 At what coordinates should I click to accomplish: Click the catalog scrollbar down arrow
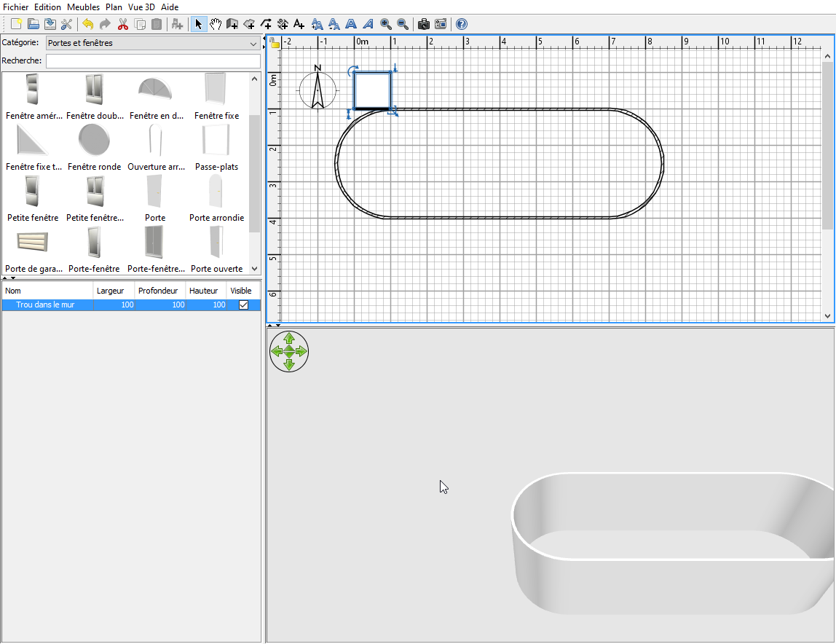pyautogui.click(x=254, y=269)
